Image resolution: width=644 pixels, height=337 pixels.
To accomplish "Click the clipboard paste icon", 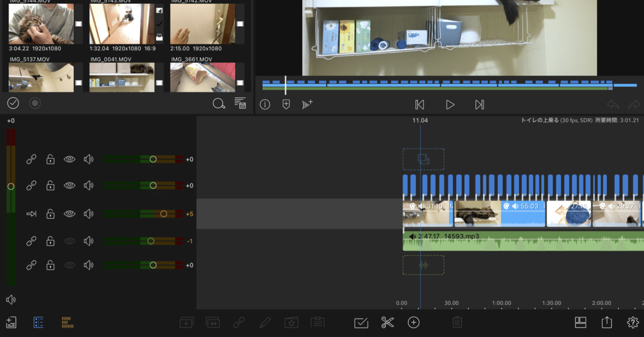I will pos(317,322).
